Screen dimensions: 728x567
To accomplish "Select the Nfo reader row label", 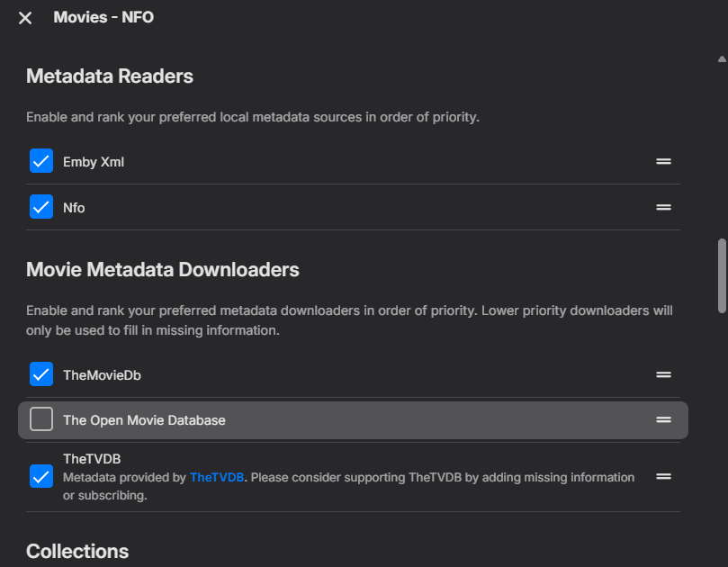I will click(74, 207).
